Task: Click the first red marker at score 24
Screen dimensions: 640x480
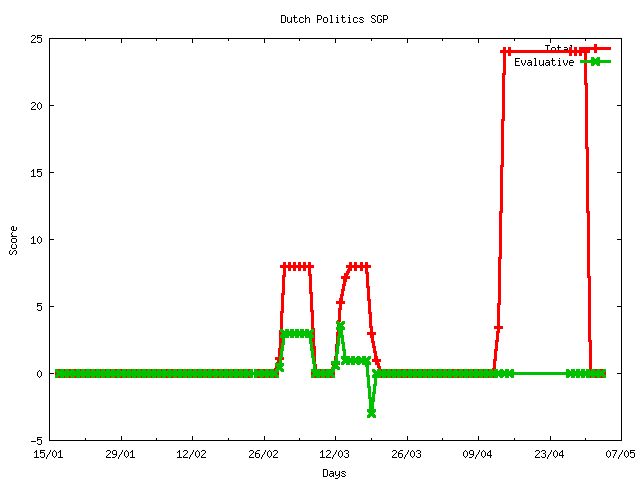Action: (504, 52)
